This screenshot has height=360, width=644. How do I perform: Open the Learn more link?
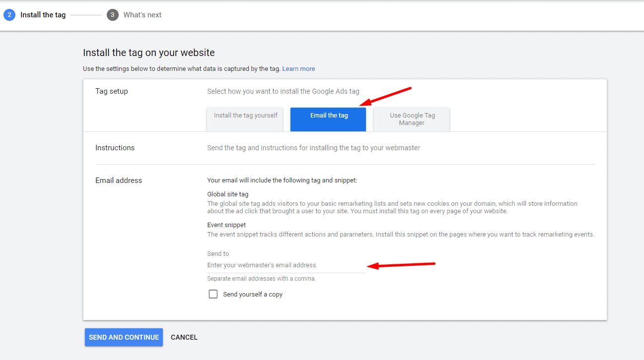point(298,69)
